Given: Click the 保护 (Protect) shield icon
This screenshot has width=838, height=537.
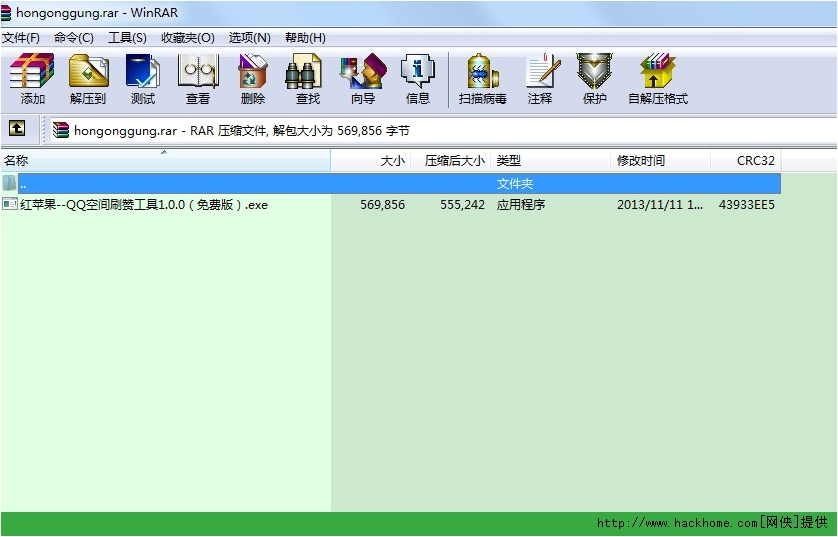Looking at the screenshot, I should click(594, 79).
